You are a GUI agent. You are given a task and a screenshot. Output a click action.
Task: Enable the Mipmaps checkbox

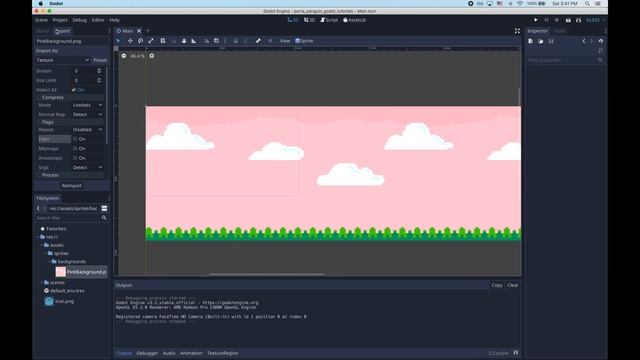pyautogui.click(x=75, y=149)
